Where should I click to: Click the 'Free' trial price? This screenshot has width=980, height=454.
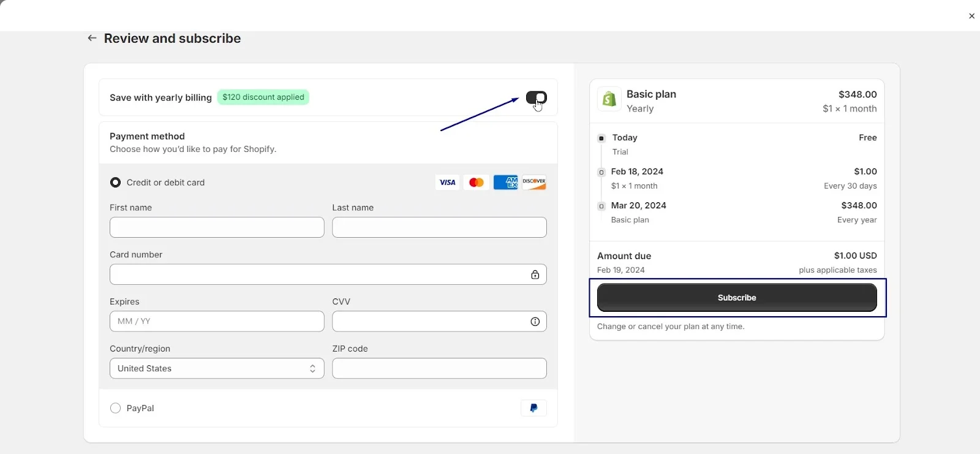point(867,138)
